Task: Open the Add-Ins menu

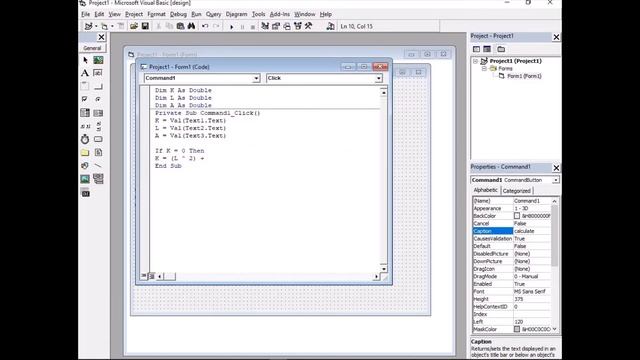Action: point(280,14)
